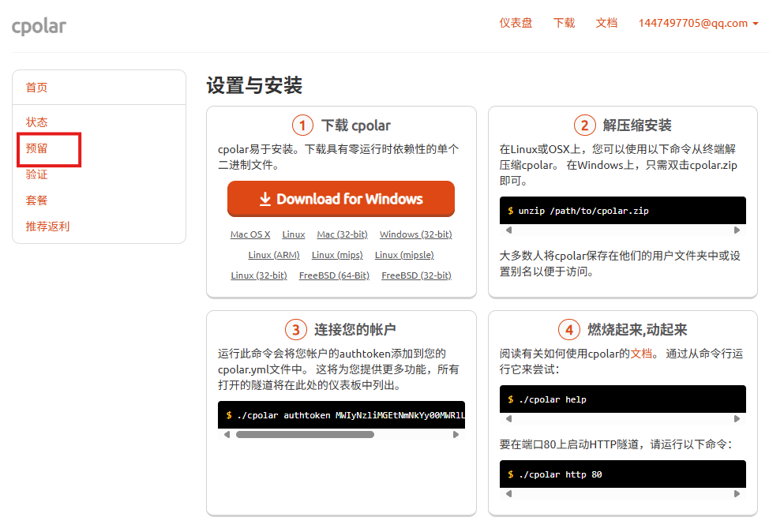This screenshot has height=532, width=784.
Task: Download the Windows (32-bit) build
Action: click(x=415, y=234)
